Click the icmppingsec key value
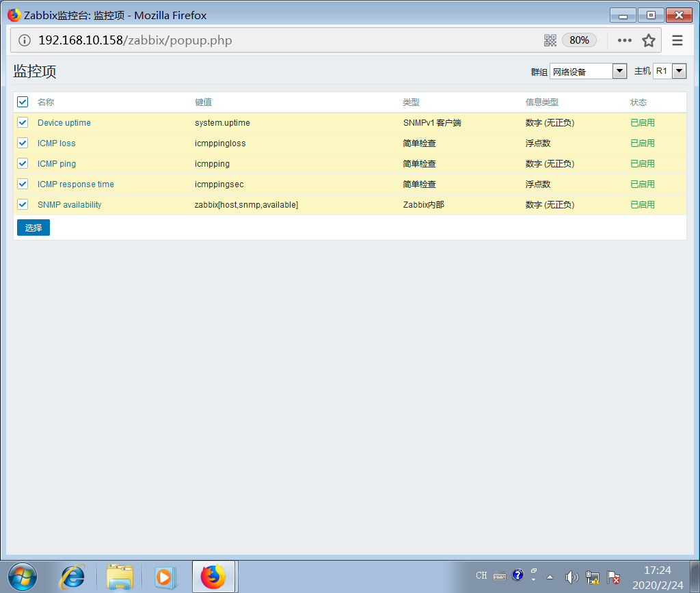This screenshot has width=700, height=593. coord(219,184)
